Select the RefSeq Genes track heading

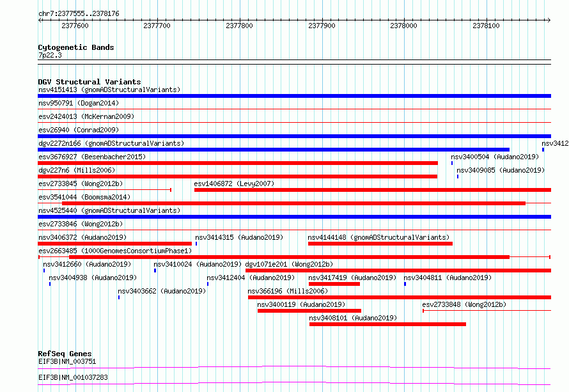[65, 354]
